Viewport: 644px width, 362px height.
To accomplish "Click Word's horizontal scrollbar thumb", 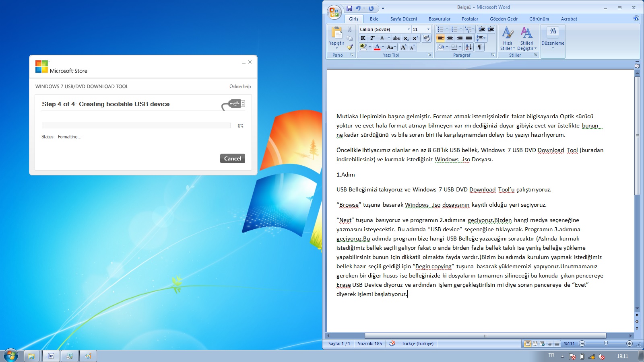I will pos(485,335).
